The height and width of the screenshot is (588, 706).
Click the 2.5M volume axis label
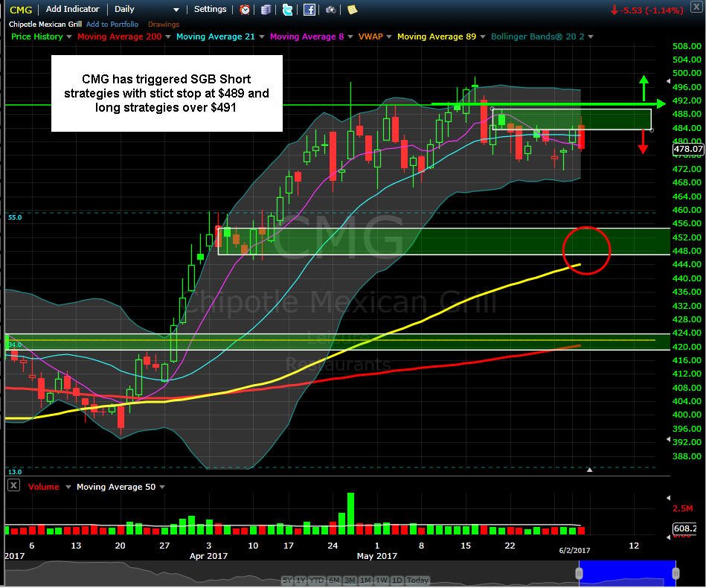pos(683,508)
